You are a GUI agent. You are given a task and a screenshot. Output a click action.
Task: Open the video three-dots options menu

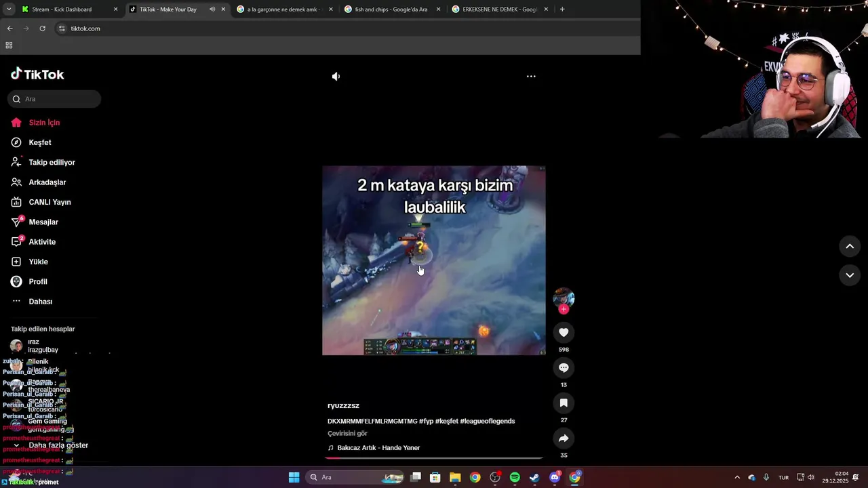(x=531, y=77)
